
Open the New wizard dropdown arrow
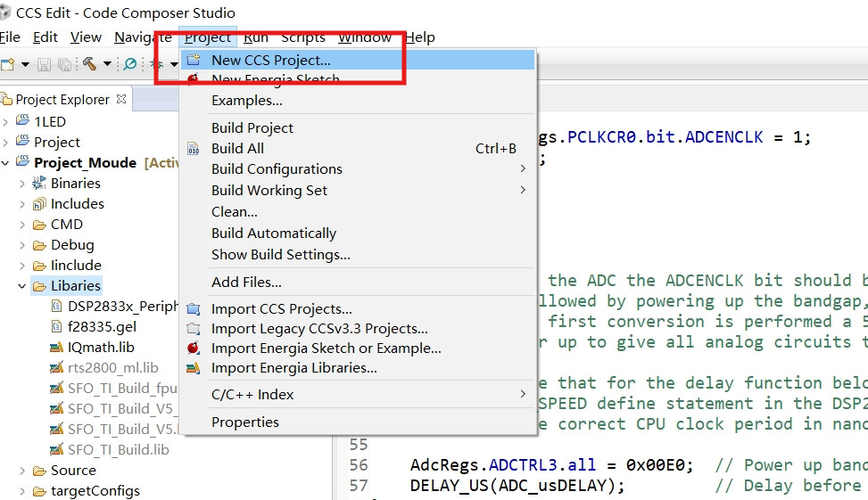(x=26, y=65)
